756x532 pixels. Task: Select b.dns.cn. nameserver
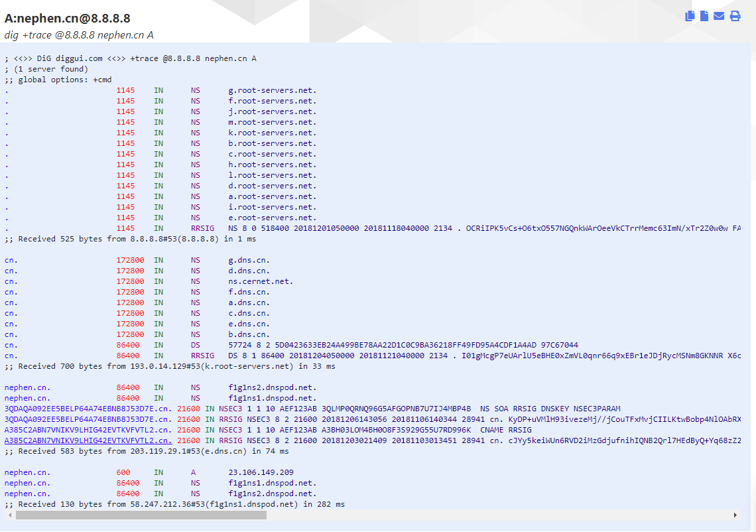point(249,334)
